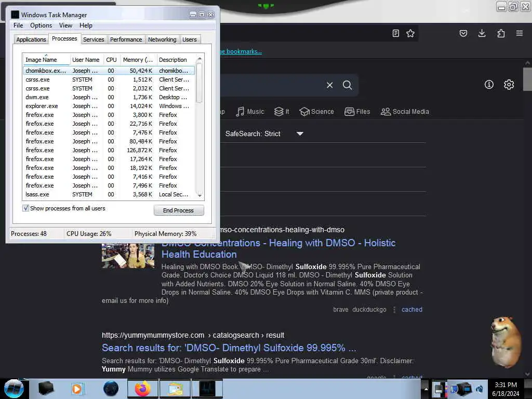The height and width of the screenshot is (399, 532).
Task: Select the chomikbox.exe process row
Action: click(109, 71)
